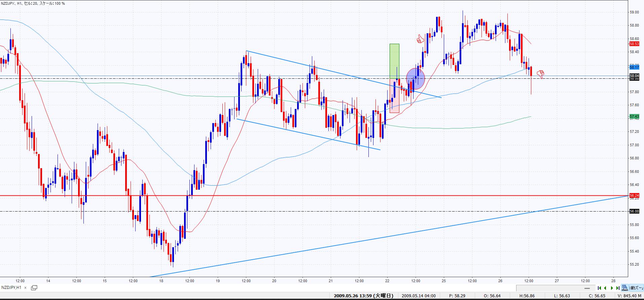644x300 pixels.
Task: Click the chart shift icon beside auto zoom
Action: click(x=625, y=288)
